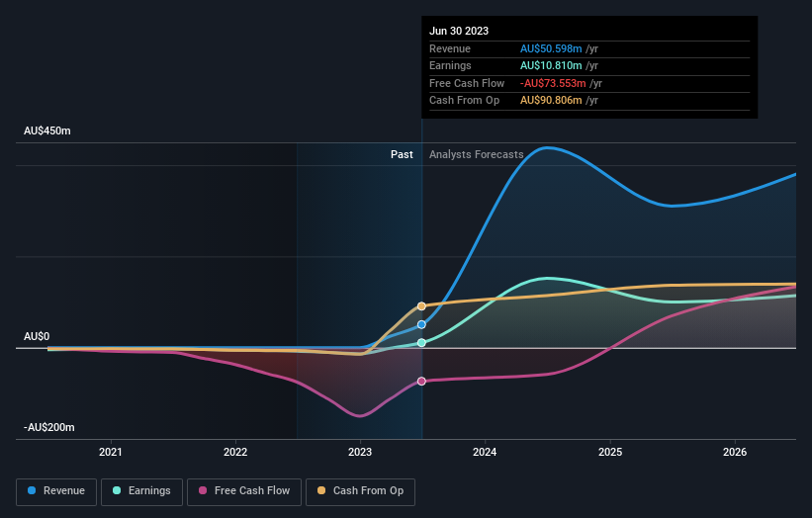Toggle the Free Cash Flow legend series
Viewport: 812px width, 518px height.
tap(244, 491)
